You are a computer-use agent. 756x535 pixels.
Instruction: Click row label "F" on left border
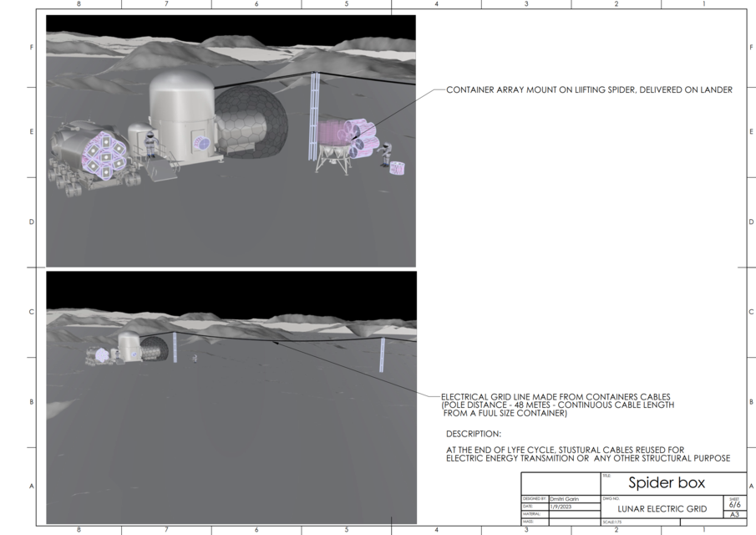32,48
